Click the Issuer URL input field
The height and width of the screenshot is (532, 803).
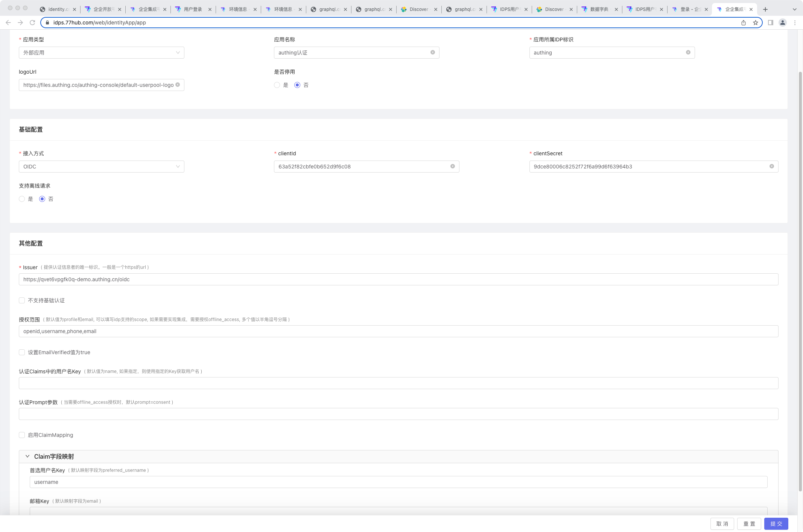[398, 279]
